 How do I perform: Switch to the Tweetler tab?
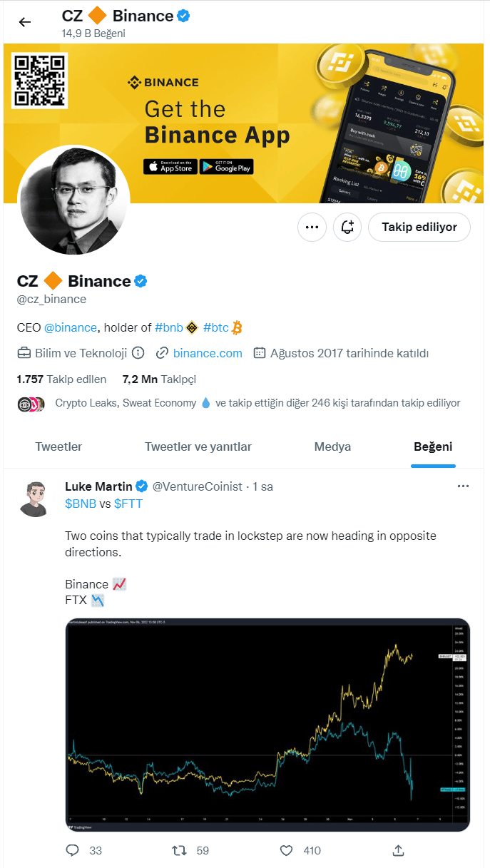tap(58, 447)
